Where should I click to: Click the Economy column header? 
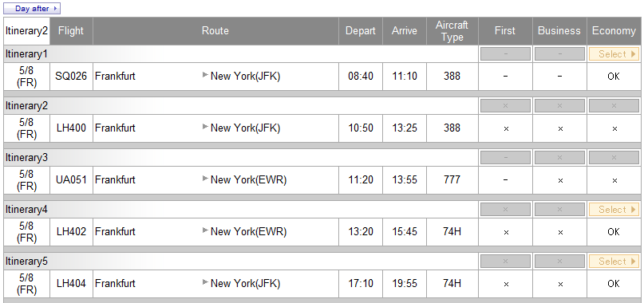pyautogui.click(x=614, y=31)
